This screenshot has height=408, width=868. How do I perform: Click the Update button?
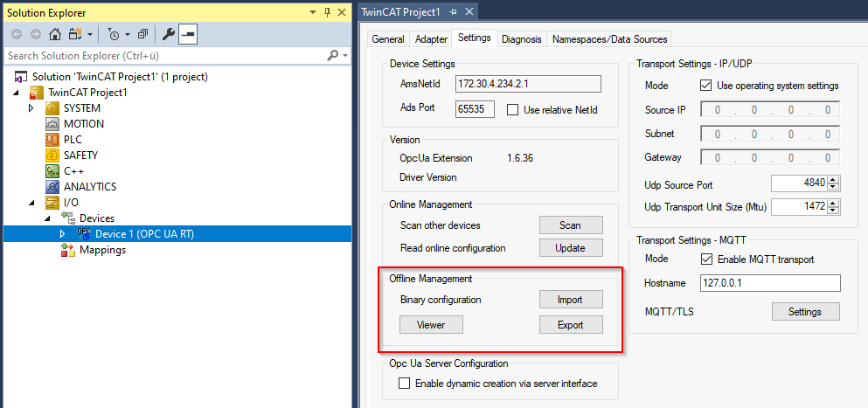[x=571, y=248]
